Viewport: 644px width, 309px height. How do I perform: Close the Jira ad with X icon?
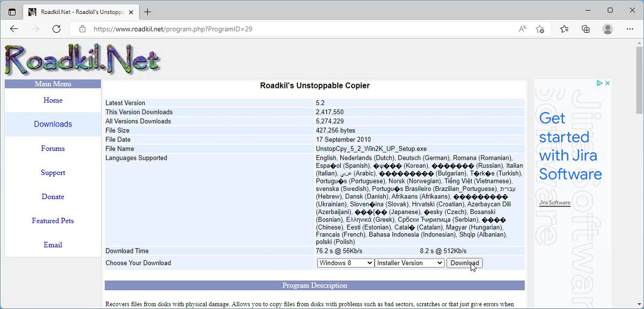click(608, 83)
